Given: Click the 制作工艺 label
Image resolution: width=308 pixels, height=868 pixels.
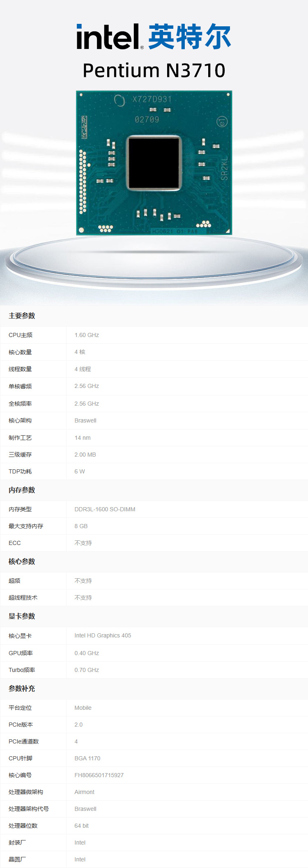Looking at the screenshot, I should [x=20, y=438].
